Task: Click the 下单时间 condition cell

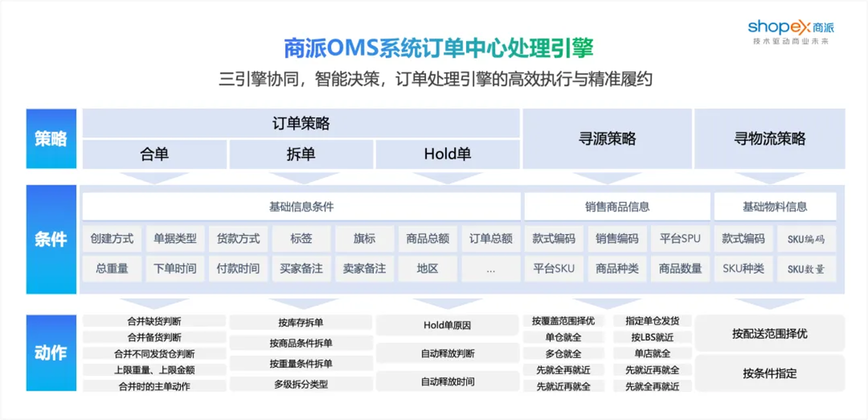Action: [175, 269]
